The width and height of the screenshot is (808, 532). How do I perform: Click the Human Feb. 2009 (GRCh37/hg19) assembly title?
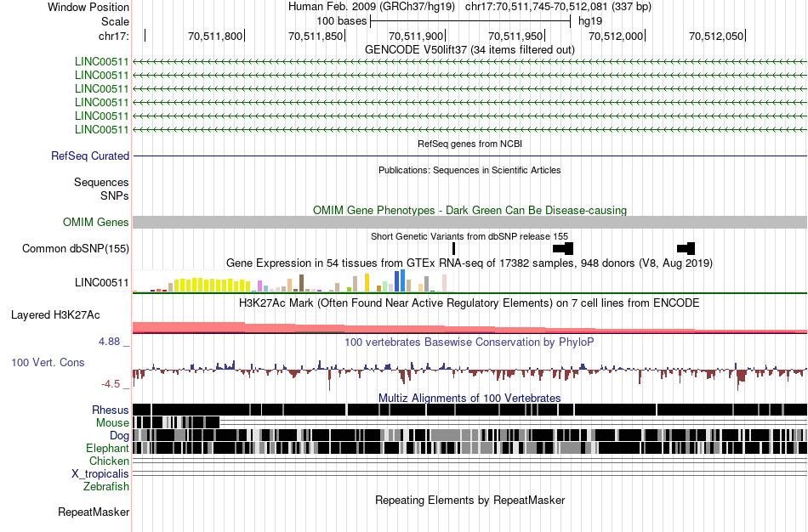point(372,7)
